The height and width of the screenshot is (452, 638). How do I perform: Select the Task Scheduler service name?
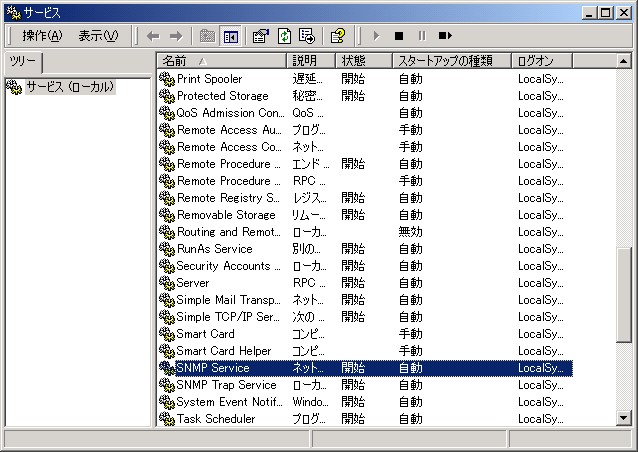coord(216,419)
